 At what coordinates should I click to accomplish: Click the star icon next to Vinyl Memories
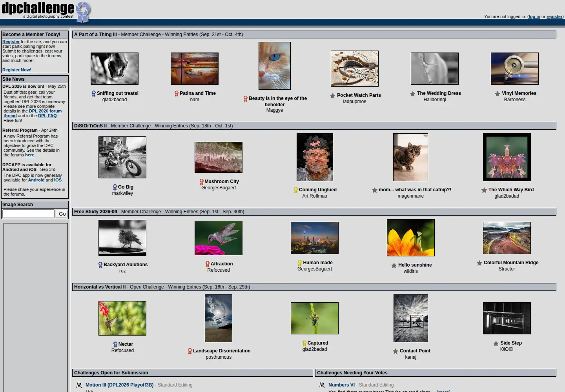pos(498,94)
